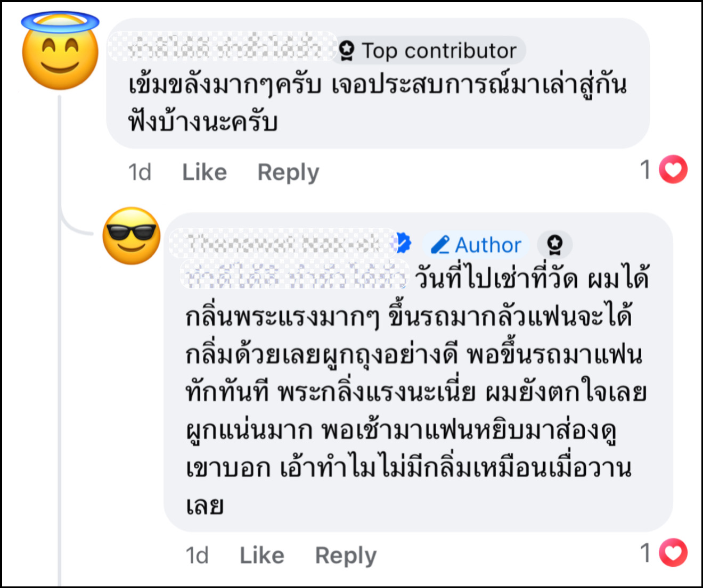Open heart reactions on the first comment
Screen dimensions: 703x588
tap(673, 170)
